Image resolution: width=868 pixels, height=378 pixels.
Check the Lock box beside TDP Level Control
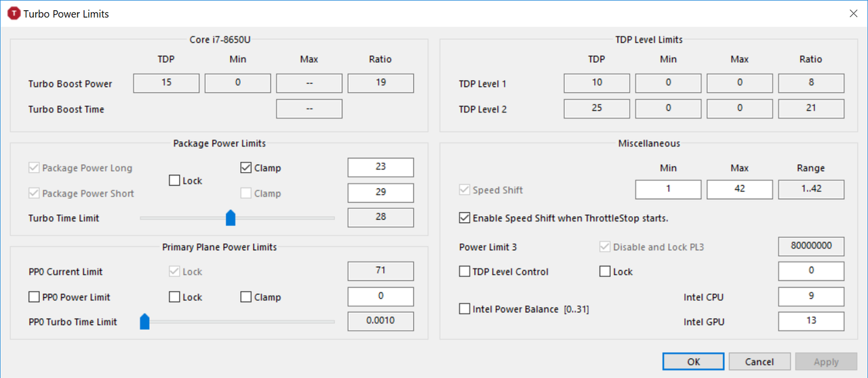[605, 272]
